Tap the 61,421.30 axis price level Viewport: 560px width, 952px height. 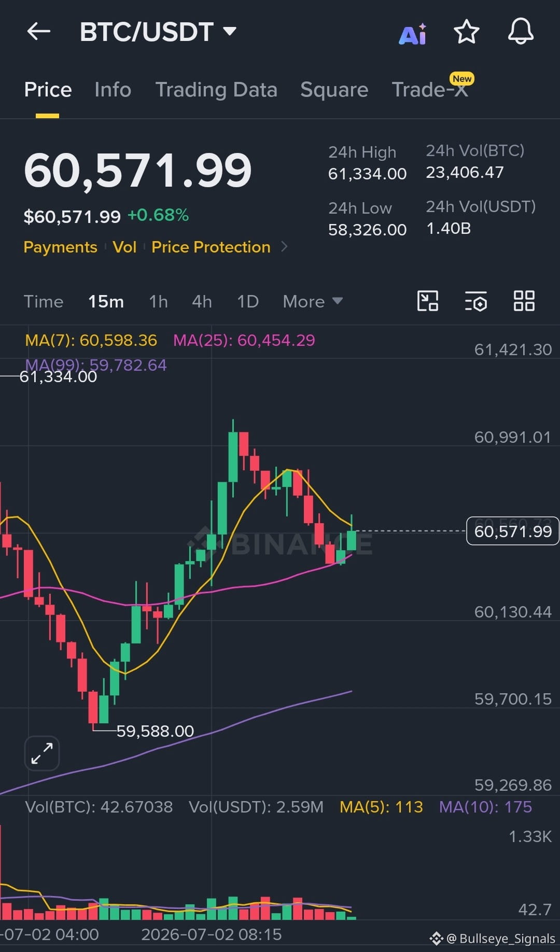click(513, 349)
